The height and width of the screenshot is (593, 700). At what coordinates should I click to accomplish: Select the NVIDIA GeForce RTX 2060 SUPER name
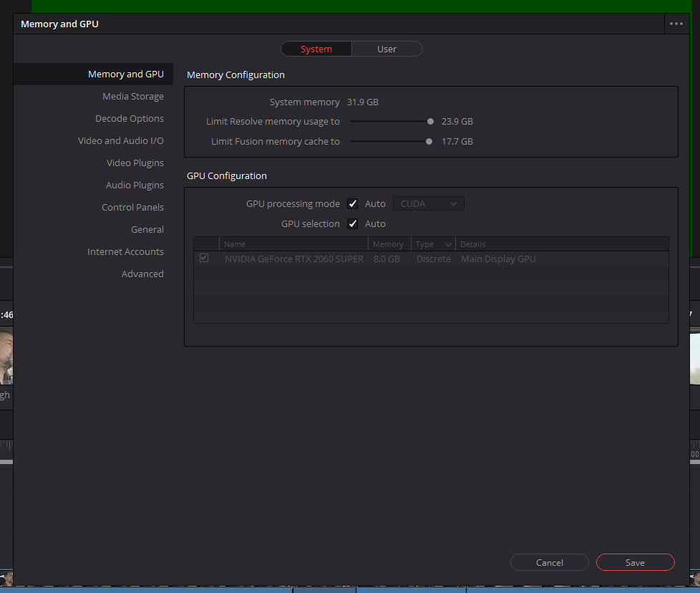click(x=294, y=259)
